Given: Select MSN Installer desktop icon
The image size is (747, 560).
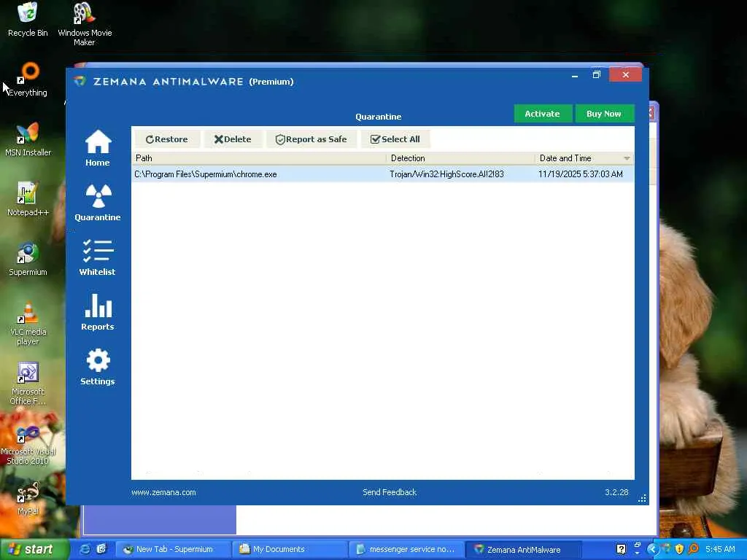Looking at the screenshot, I should pos(28,139).
